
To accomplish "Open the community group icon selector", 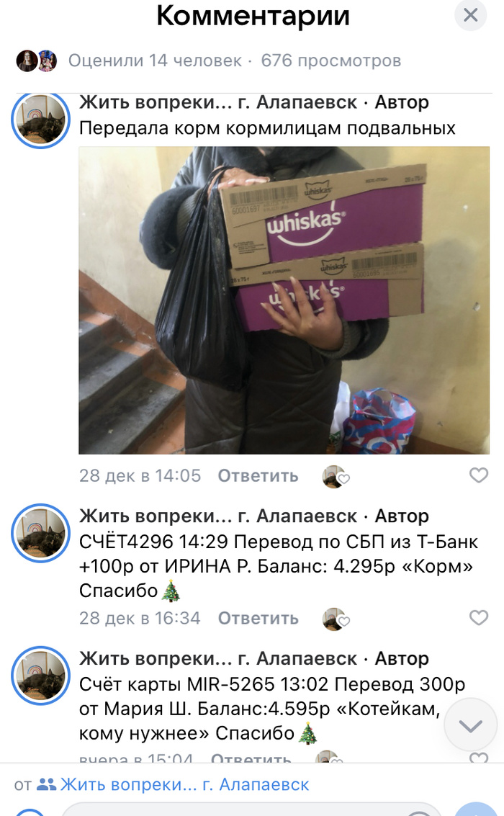I will tap(46, 785).
